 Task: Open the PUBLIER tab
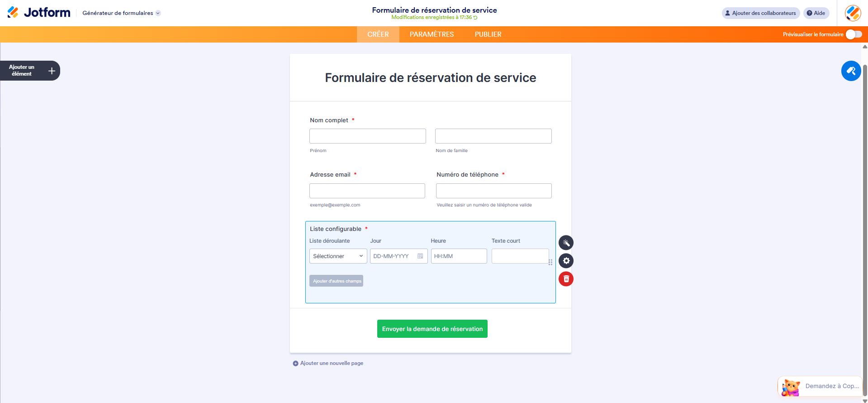[x=487, y=34]
